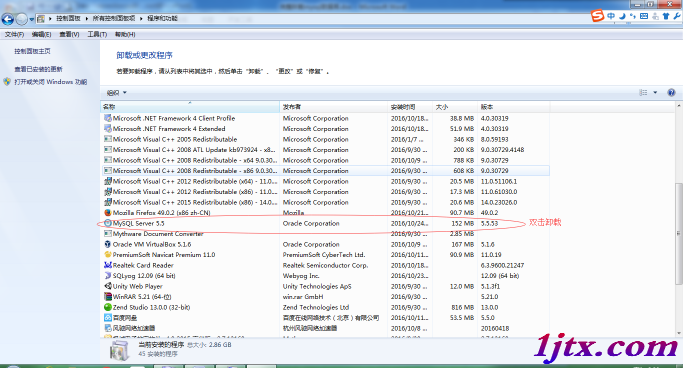This screenshot has width=683, height=368.
Task: Select Visual C++ 2008 Redistributable x86 row name
Action: tap(195, 170)
